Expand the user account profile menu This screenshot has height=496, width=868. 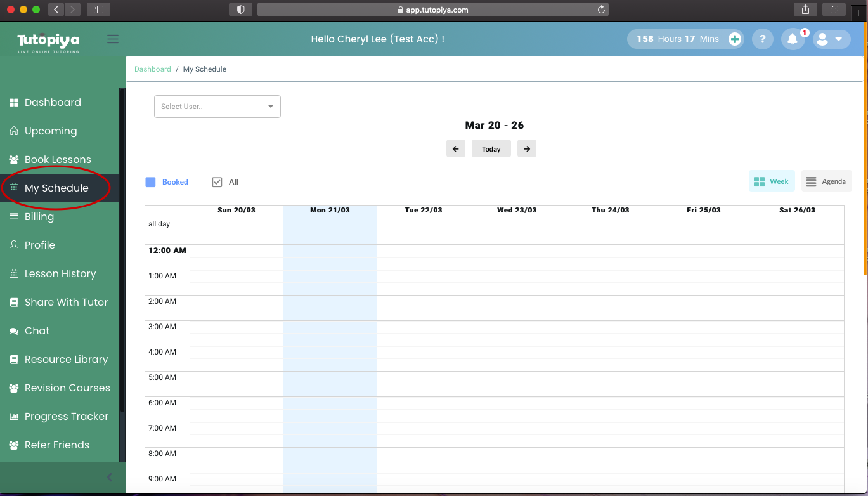click(x=831, y=39)
